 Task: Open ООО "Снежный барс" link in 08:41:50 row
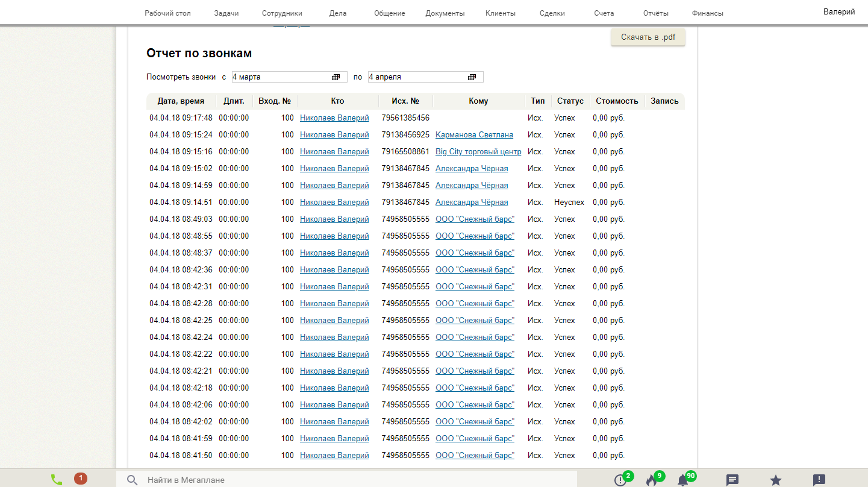475,456
